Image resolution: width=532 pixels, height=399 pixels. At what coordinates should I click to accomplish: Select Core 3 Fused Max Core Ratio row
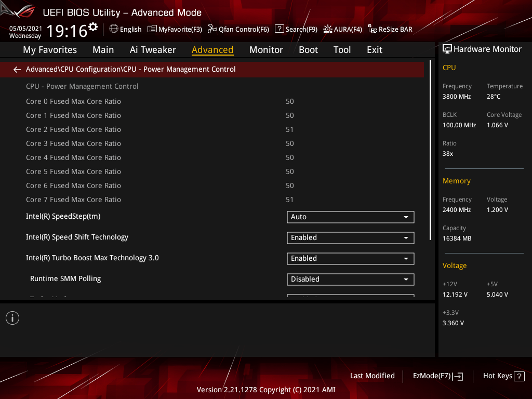[x=212, y=143]
